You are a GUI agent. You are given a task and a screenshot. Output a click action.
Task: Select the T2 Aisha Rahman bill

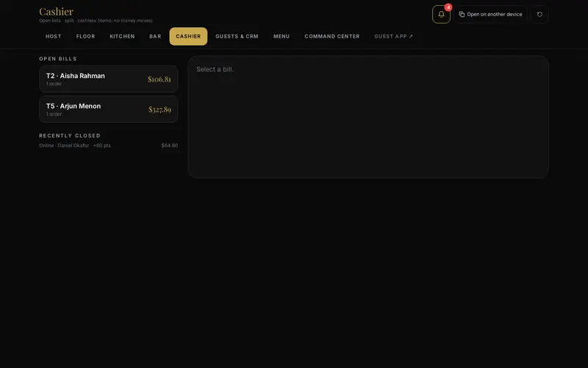(108, 79)
